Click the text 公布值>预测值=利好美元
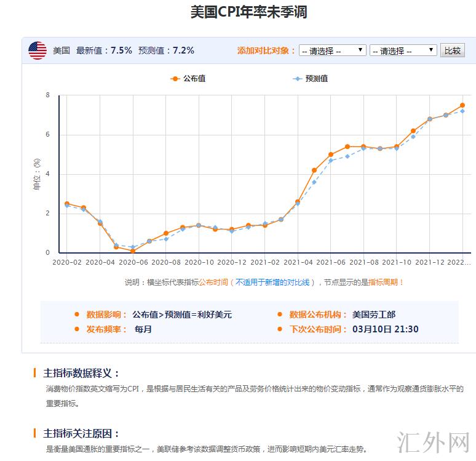Screen dimensions: 476x461 pos(182,315)
